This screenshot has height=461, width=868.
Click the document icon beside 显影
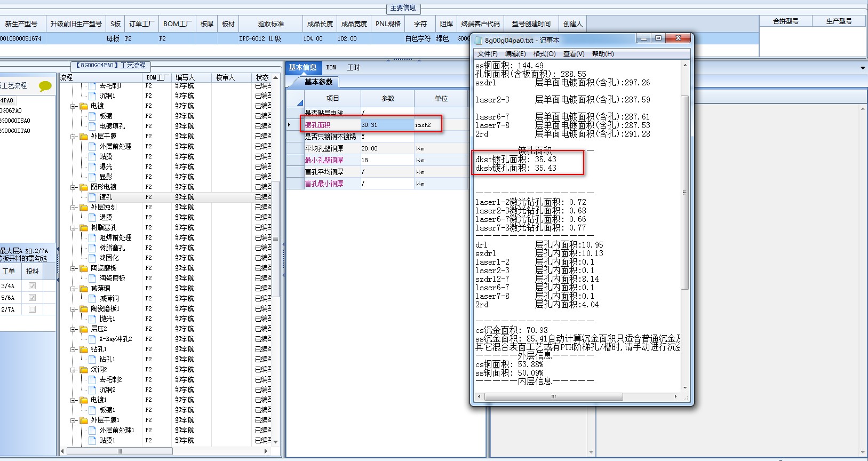click(x=92, y=177)
